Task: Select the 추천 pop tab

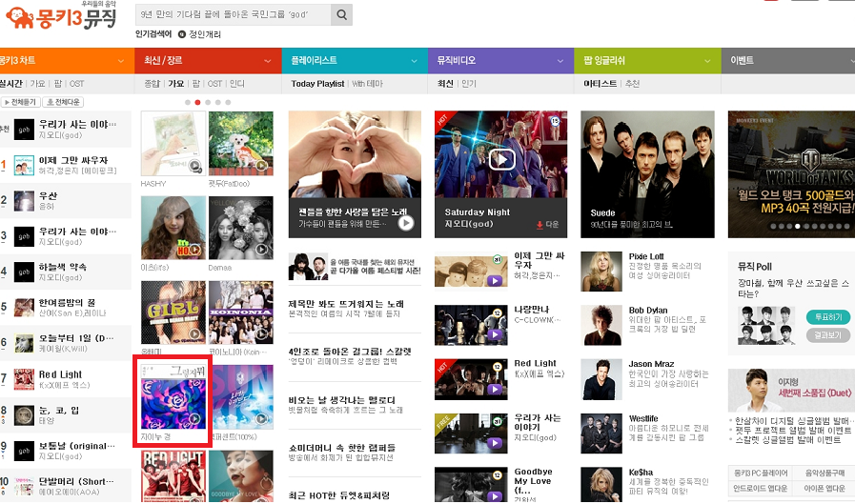Action: click(x=633, y=83)
